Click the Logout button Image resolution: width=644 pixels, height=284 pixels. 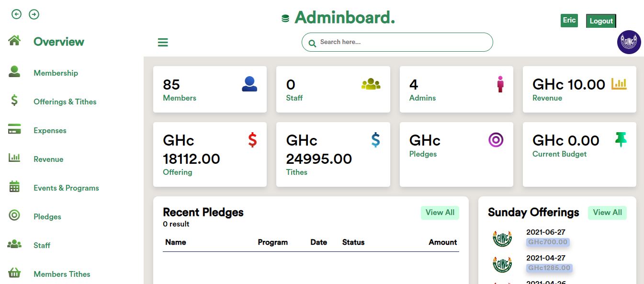click(x=600, y=21)
